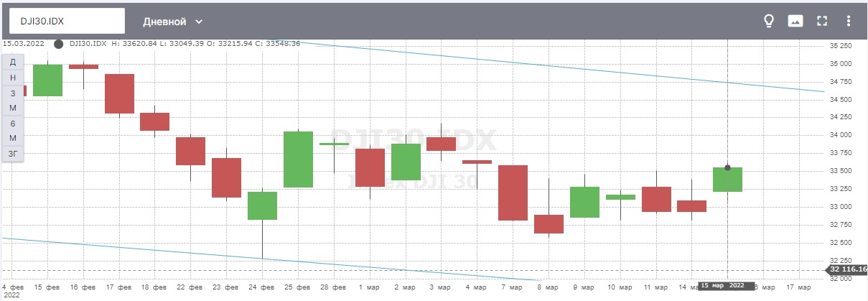Click the crosshair dot on 15 мар candle
This screenshot has height=301, width=868.
coord(727,168)
